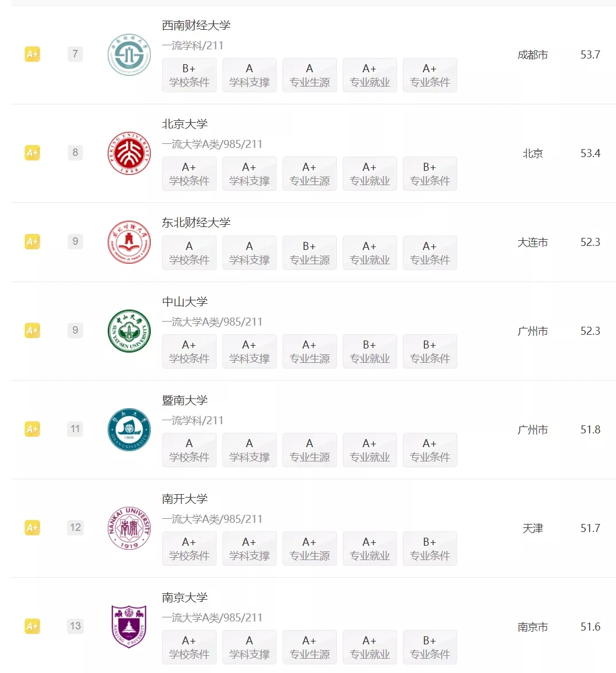Click the Jinan University round logo
Viewport: 616px width, 673px height.
[x=129, y=429]
